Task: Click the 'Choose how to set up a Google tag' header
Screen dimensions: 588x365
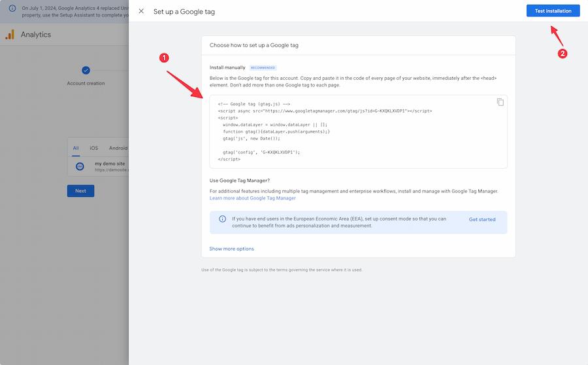Action: 254,45
